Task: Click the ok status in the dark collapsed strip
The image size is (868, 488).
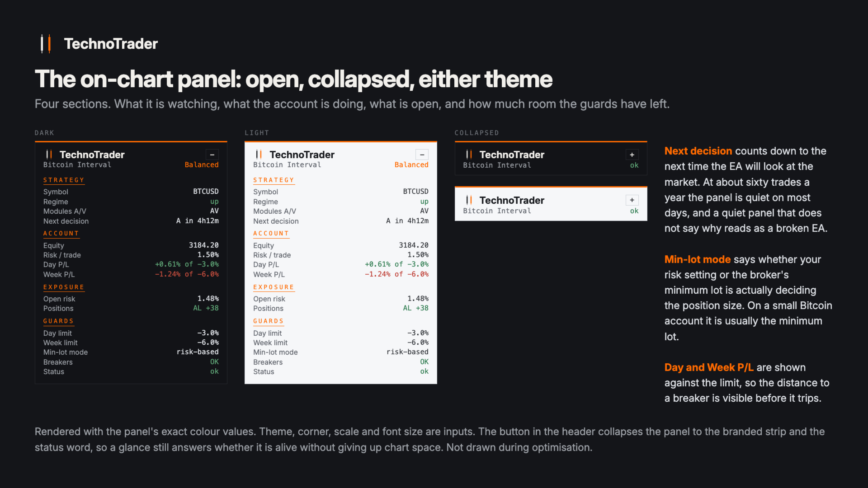Action: pyautogui.click(x=634, y=165)
